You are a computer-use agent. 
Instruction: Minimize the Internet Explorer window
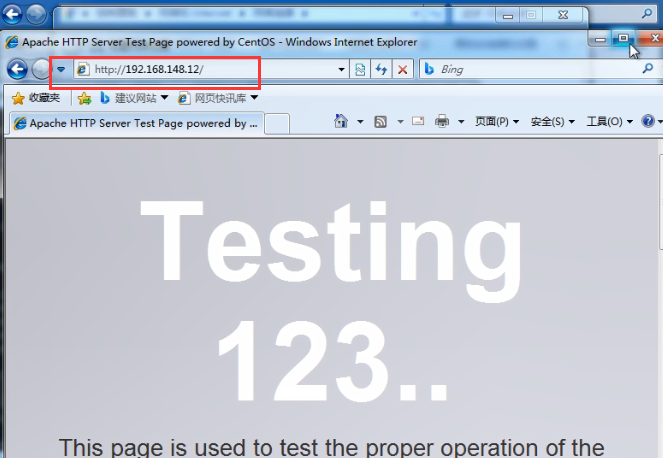(600, 40)
